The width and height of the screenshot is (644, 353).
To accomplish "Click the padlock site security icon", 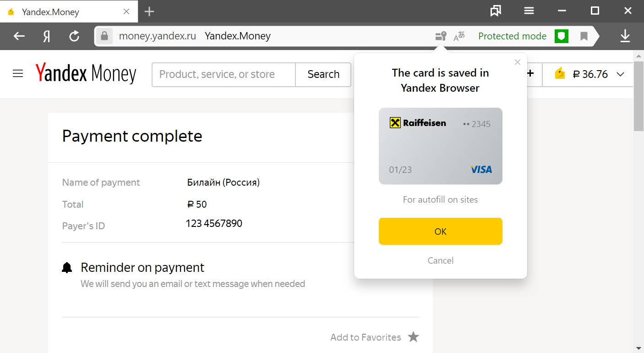I will pos(104,36).
